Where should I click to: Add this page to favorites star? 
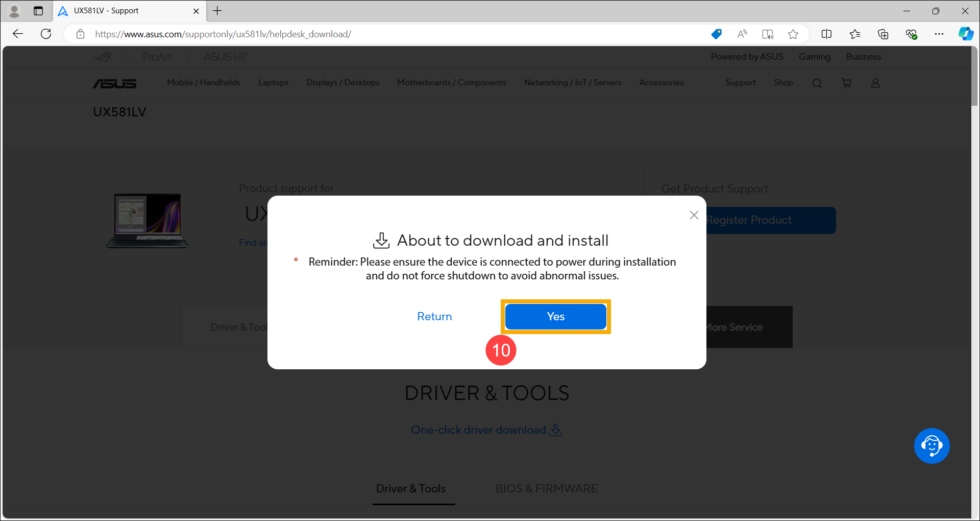coord(793,34)
